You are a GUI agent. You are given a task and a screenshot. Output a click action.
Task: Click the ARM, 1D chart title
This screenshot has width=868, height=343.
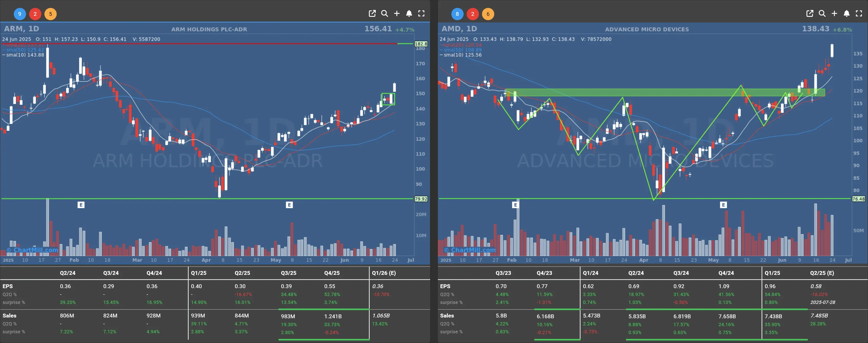(21, 29)
